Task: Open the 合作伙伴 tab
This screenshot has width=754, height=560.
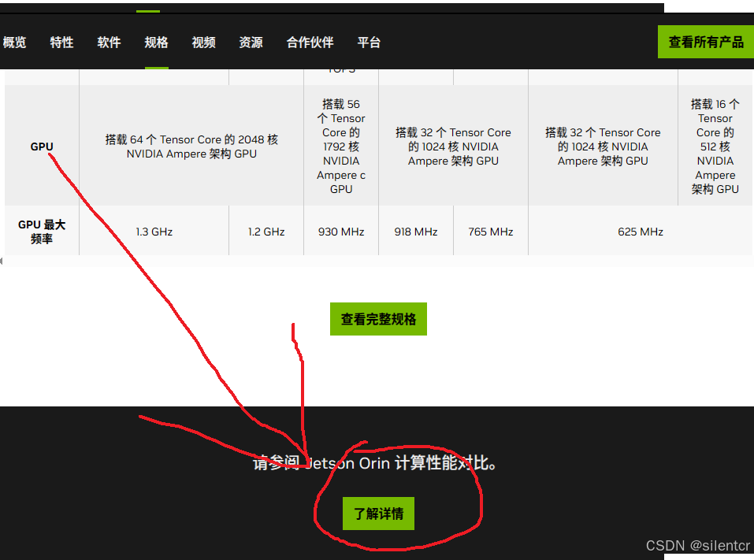Action: pyautogui.click(x=310, y=43)
